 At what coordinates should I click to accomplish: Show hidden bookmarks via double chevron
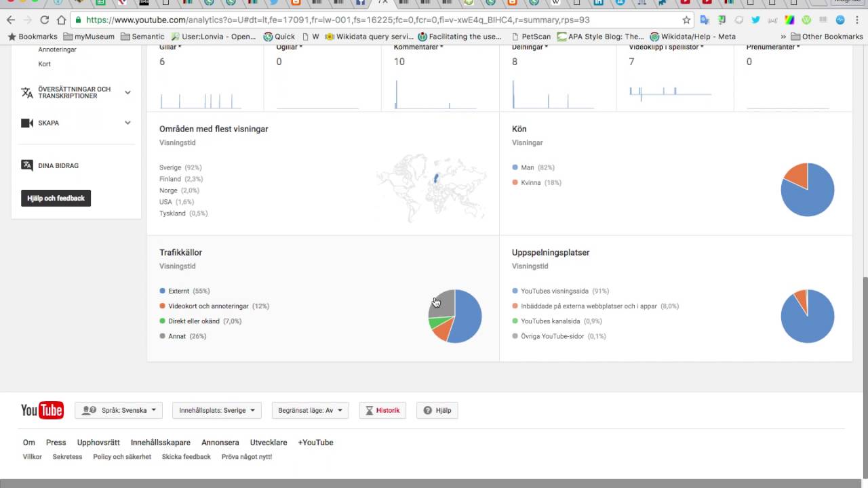[784, 37]
